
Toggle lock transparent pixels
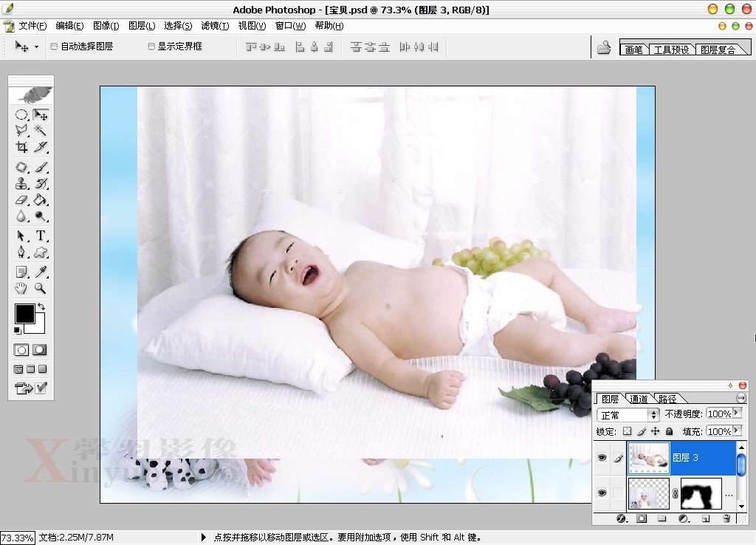pyautogui.click(x=627, y=431)
